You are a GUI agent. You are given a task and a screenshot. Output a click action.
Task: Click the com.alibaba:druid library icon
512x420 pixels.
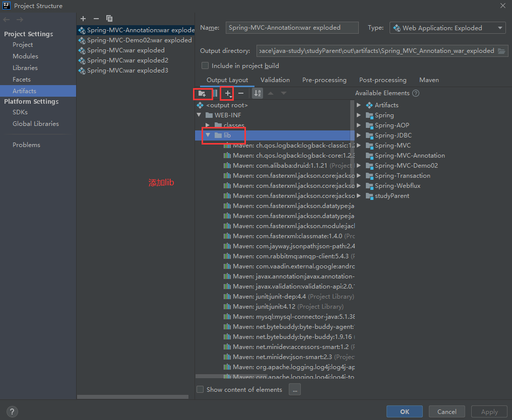click(227, 166)
